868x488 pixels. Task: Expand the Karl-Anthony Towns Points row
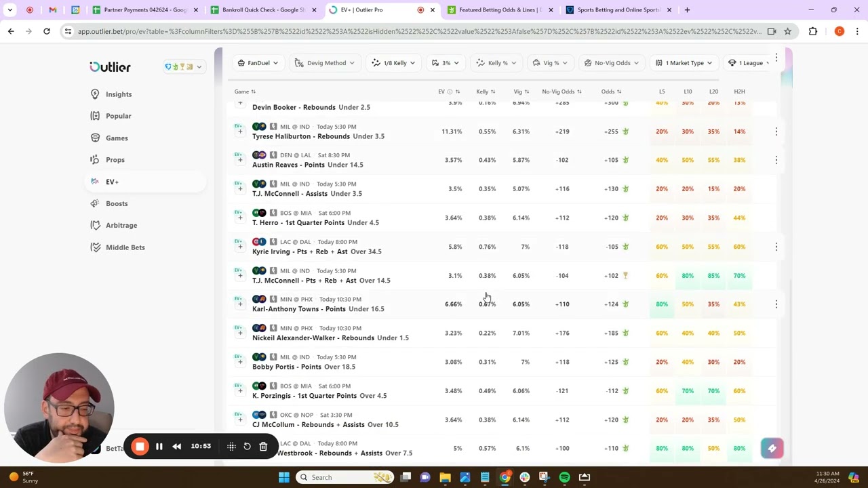[x=240, y=304]
